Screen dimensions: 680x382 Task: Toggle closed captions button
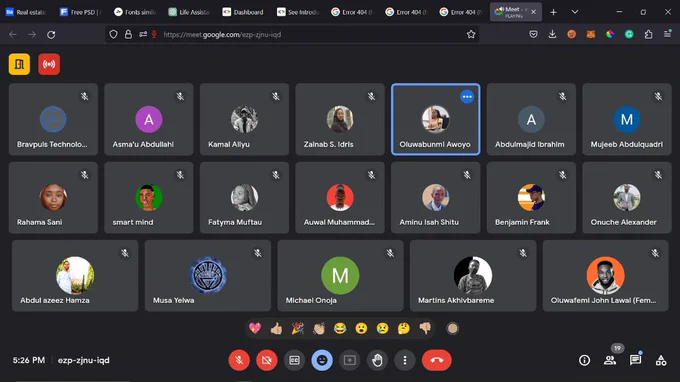(x=294, y=360)
